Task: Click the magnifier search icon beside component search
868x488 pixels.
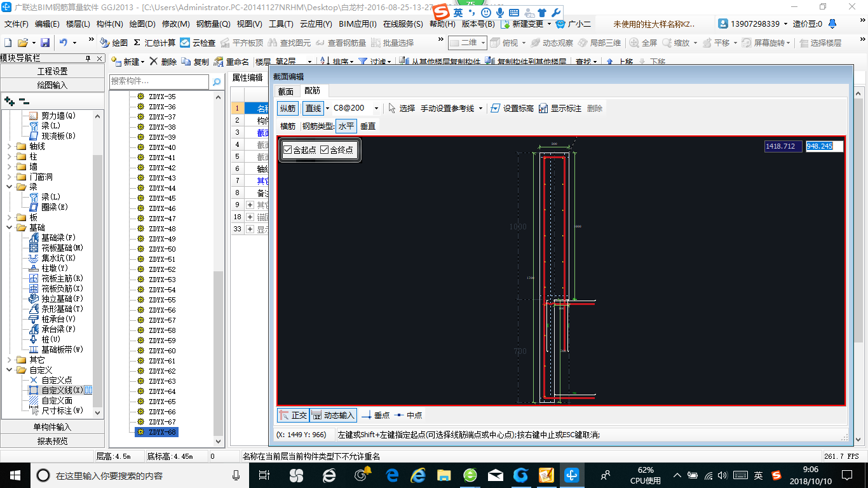Action: coord(217,81)
